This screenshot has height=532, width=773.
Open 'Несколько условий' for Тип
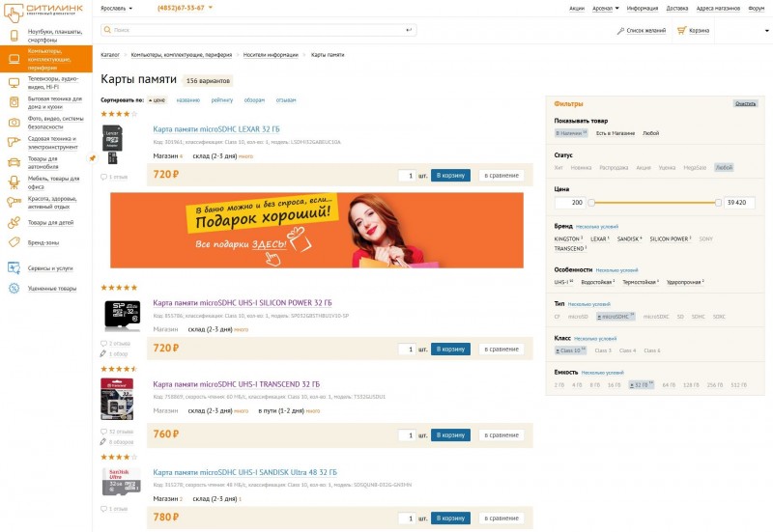[x=588, y=304]
